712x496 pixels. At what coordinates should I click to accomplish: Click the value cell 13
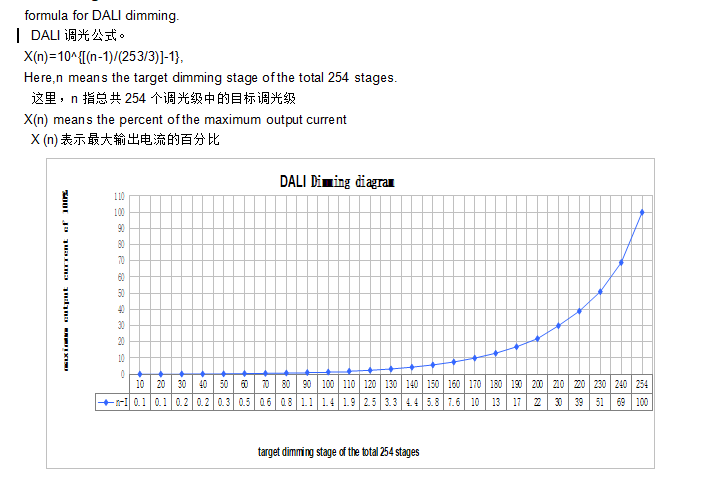point(496,402)
